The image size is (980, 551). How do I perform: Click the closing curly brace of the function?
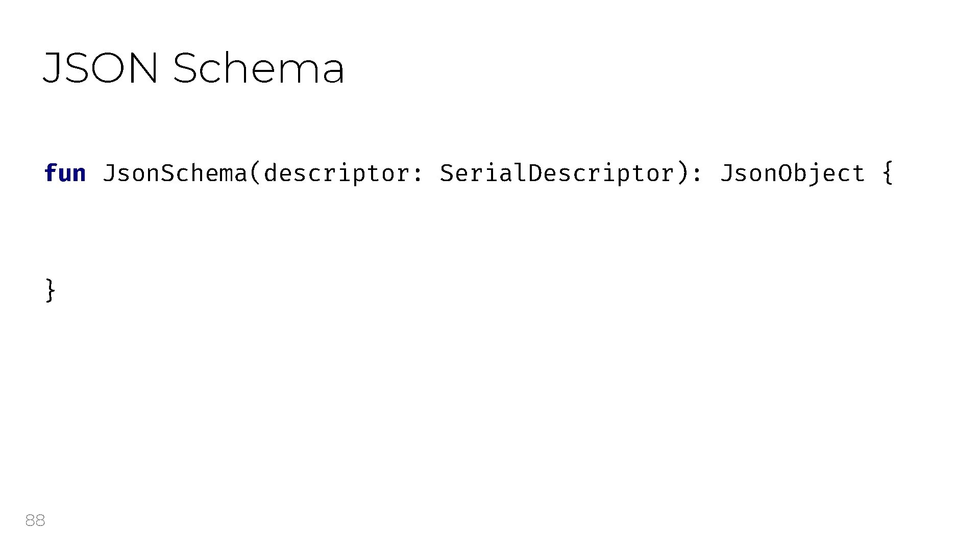pyautogui.click(x=50, y=290)
